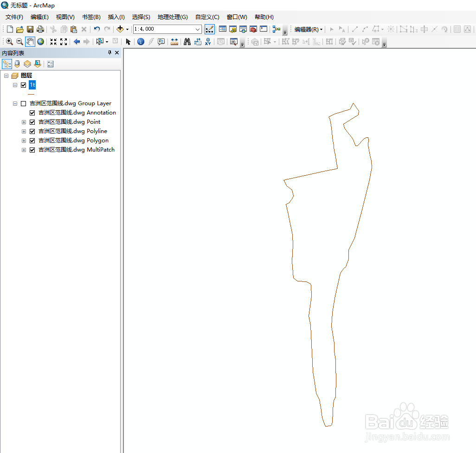Open the 地理处理(G) menu
476x453 pixels.
[x=173, y=17]
